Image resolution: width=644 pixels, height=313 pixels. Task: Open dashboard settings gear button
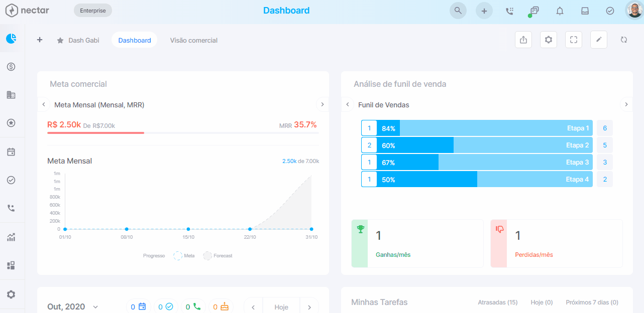pos(549,40)
